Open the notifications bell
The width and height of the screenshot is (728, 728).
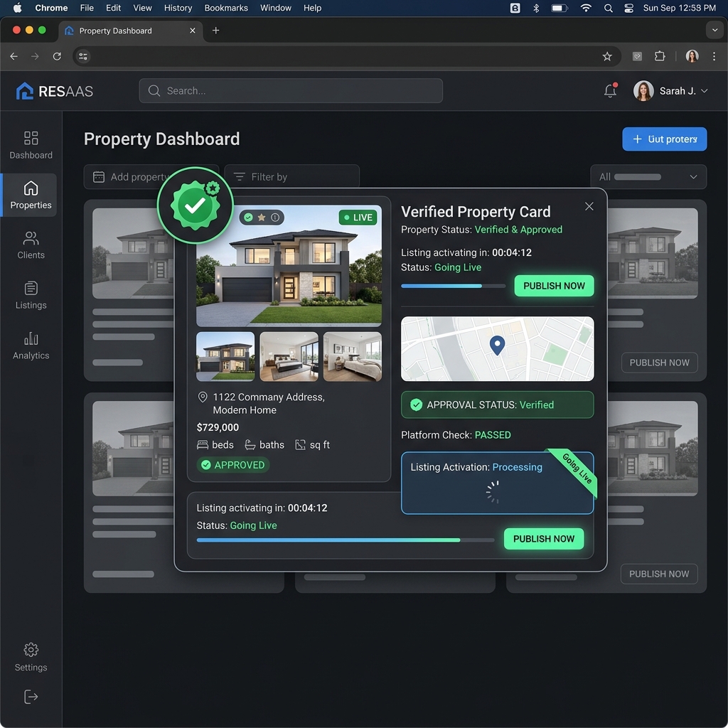click(611, 90)
